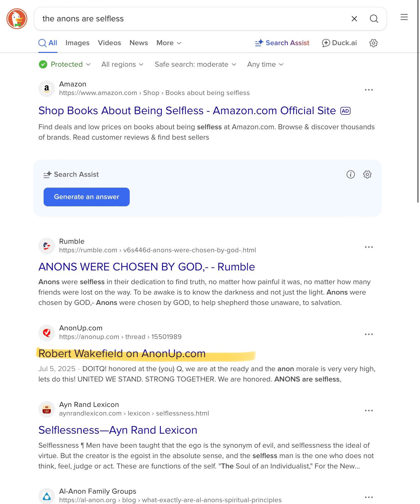This screenshot has height=504, width=420.
Task: Open more options for Rumble result
Action: tap(369, 247)
